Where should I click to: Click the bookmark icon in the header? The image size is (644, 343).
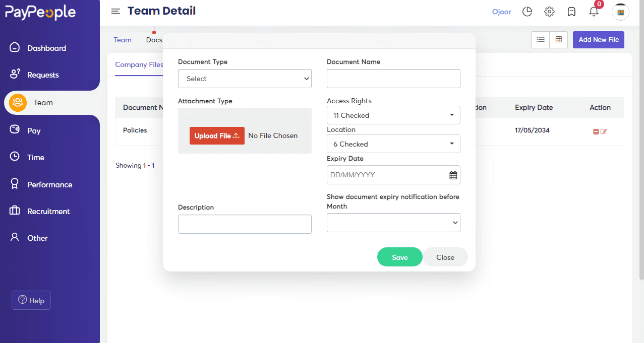coord(571,12)
